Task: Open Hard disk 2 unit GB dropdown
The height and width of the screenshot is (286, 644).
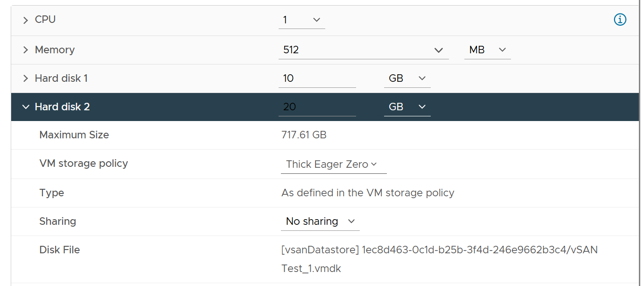Action: point(407,107)
